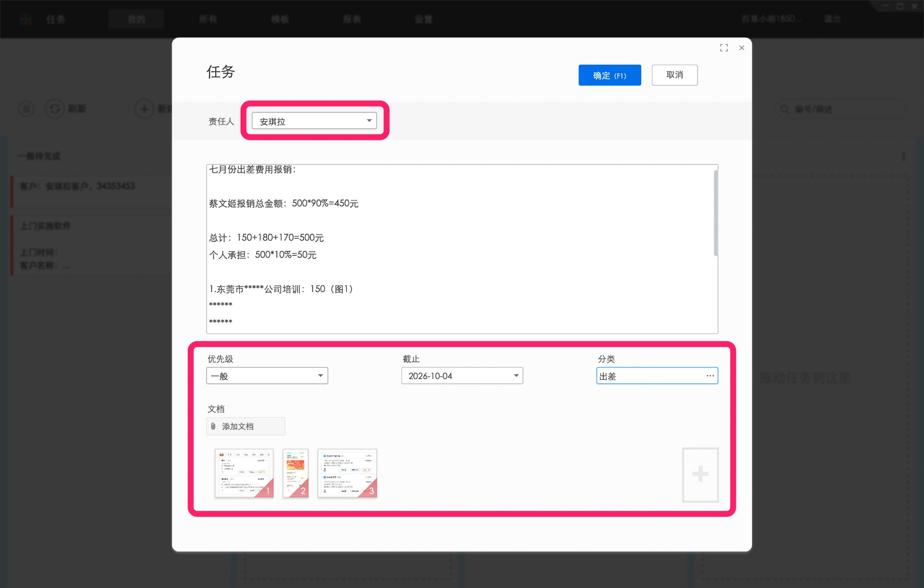Click the text line 总计：150+180+170=500元

(267, 237)
